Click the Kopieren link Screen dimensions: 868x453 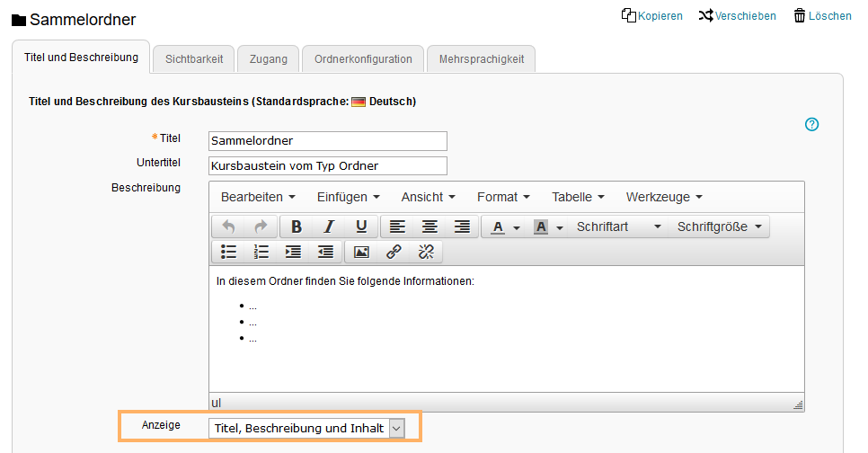(652, 15)
